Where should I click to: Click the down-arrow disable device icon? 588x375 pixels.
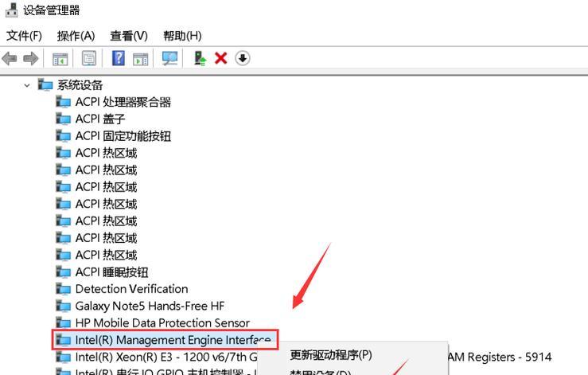pyautogui.click(x=243, y=58)
